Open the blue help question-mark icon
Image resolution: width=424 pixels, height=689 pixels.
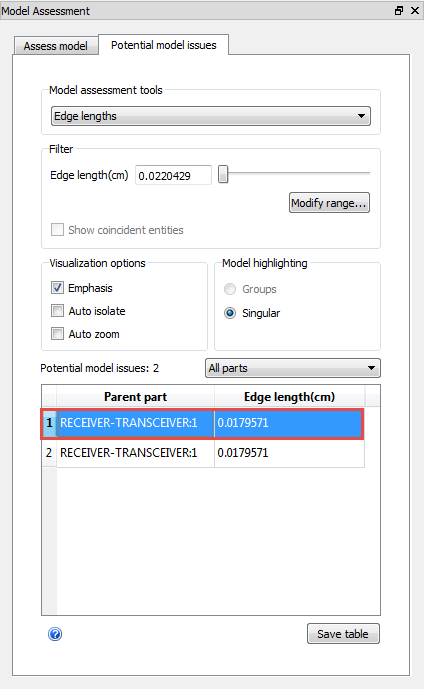click(x=55, y=634)
